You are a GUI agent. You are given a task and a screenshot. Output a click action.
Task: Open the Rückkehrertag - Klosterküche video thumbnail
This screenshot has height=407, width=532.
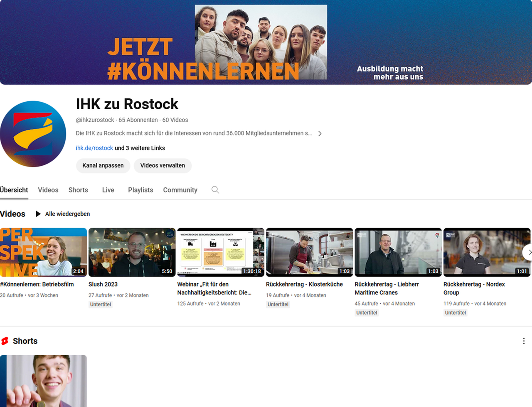[309, 252]
